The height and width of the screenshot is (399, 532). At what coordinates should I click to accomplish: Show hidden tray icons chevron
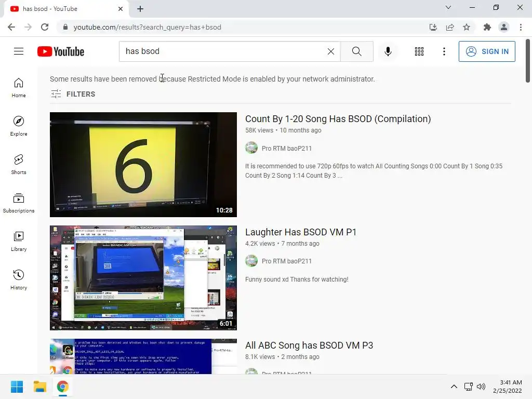[454, 387]
